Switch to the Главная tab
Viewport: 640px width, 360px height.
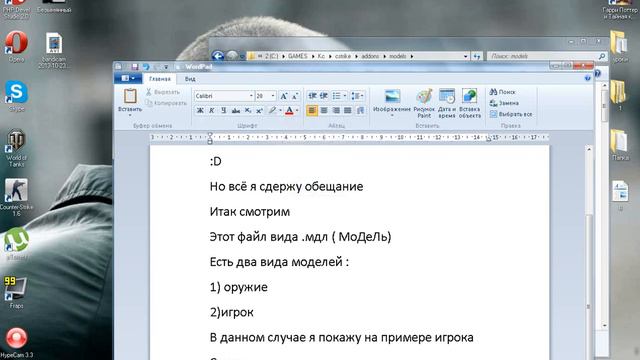(160, 79)
